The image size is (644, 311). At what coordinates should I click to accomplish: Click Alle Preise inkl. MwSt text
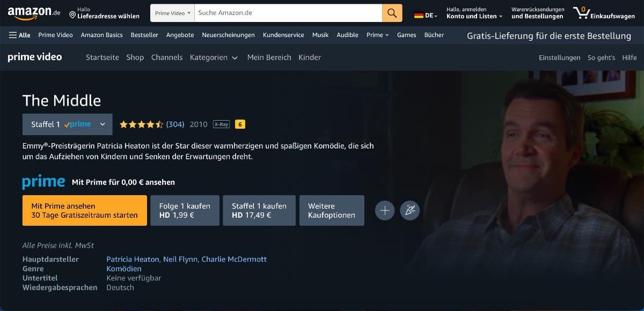tap(58, 246)
